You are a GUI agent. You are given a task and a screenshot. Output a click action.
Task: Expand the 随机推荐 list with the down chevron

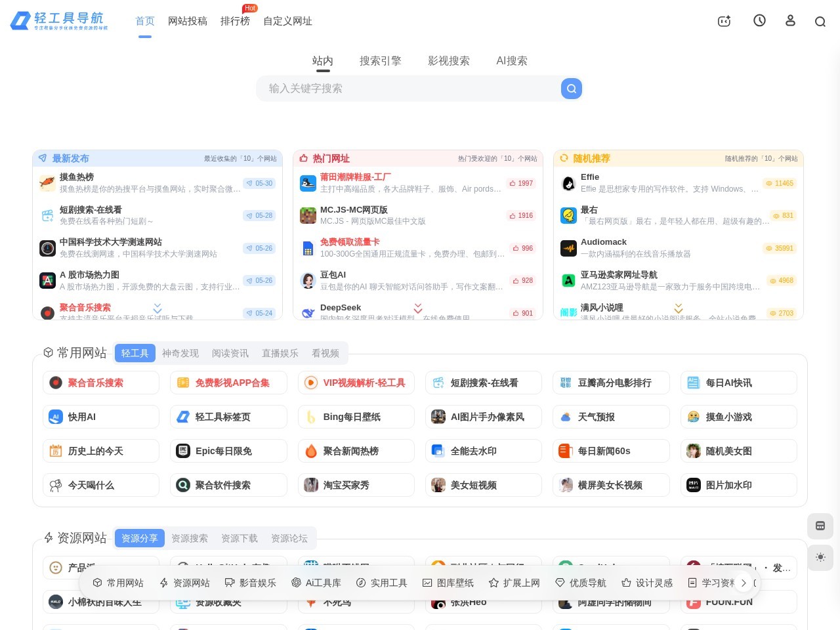tap(679, 308)
